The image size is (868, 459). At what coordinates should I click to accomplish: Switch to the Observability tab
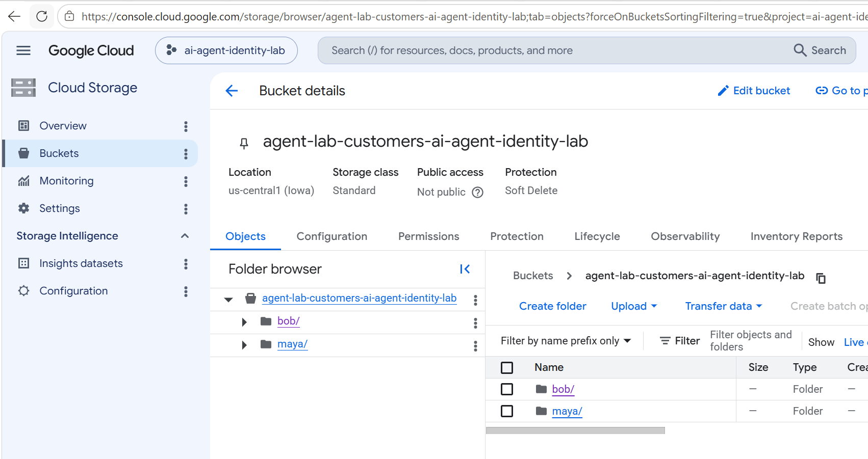(x=685, y=236)
